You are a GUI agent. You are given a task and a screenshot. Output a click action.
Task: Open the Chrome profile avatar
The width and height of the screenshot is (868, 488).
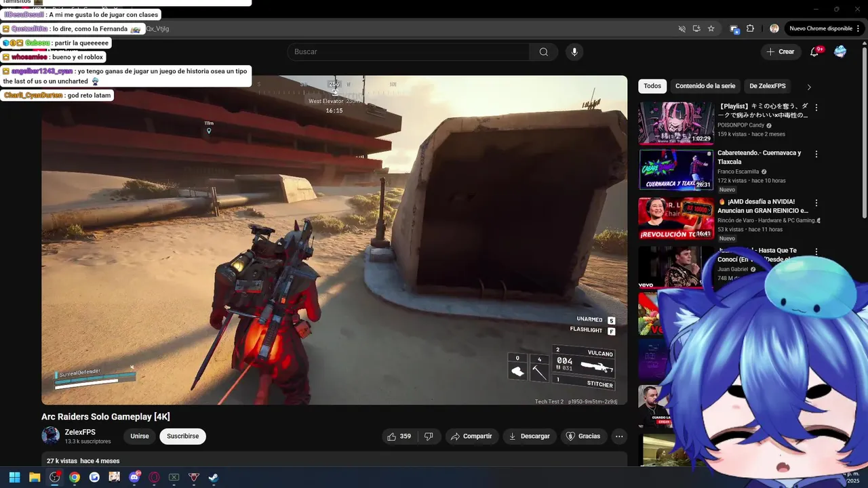point(774,28)
